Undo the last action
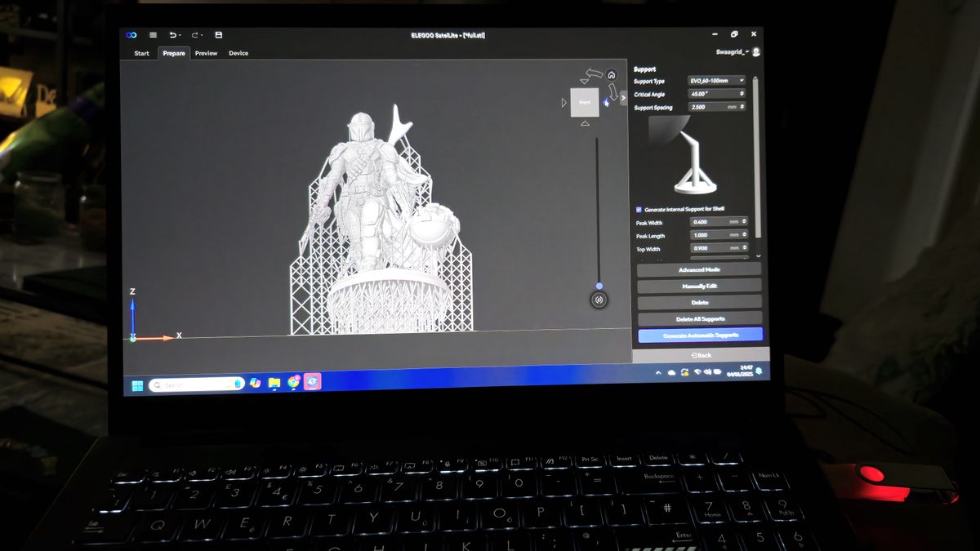 pos(172,35)
